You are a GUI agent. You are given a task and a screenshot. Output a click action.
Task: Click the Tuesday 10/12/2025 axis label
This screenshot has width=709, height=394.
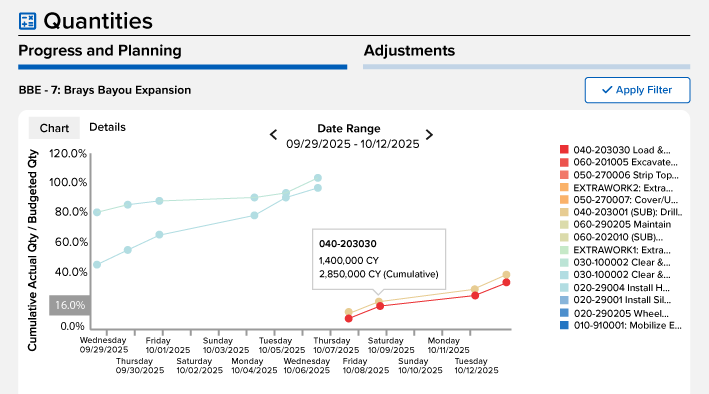(476, 366)
